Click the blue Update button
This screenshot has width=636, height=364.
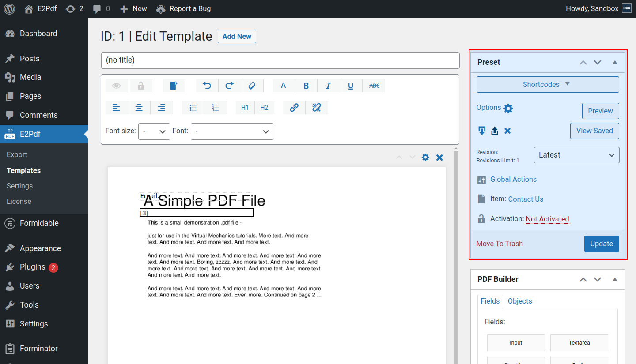click(x=601, y=244)
